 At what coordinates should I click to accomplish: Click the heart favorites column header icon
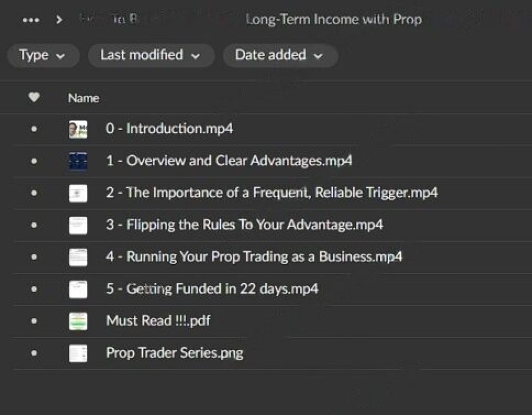(34, 97)
